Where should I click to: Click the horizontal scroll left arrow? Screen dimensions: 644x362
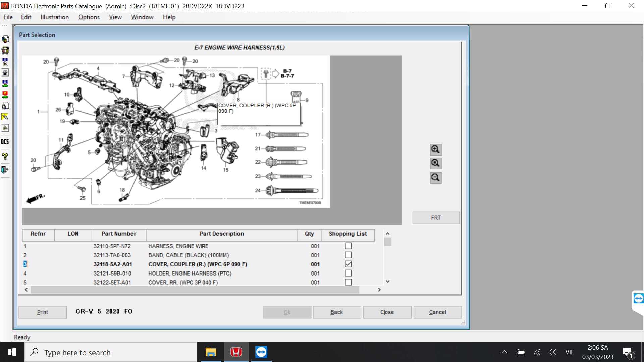(x=26, y=290)
